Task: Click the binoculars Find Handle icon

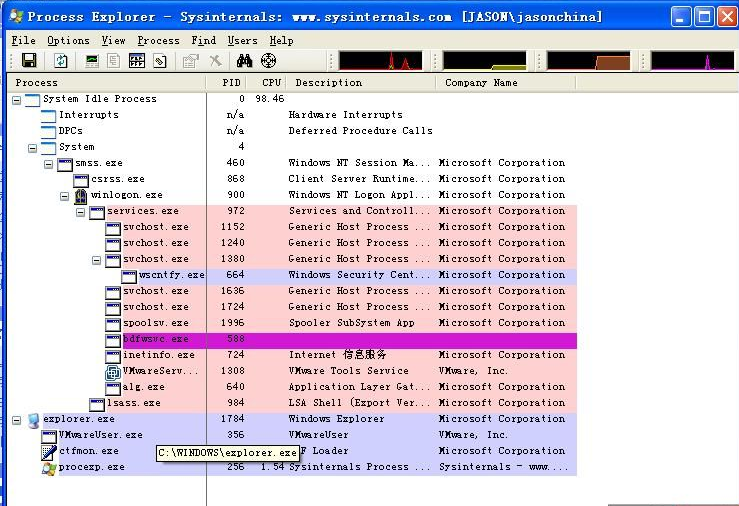Action: click(x=244, y=61)
